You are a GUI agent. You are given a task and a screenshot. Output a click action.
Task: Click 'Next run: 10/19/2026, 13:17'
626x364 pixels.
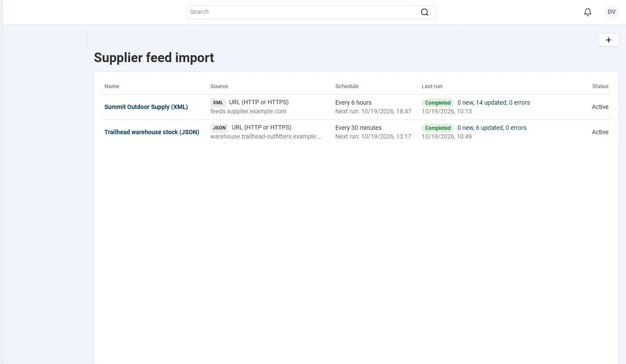(373, 136)
